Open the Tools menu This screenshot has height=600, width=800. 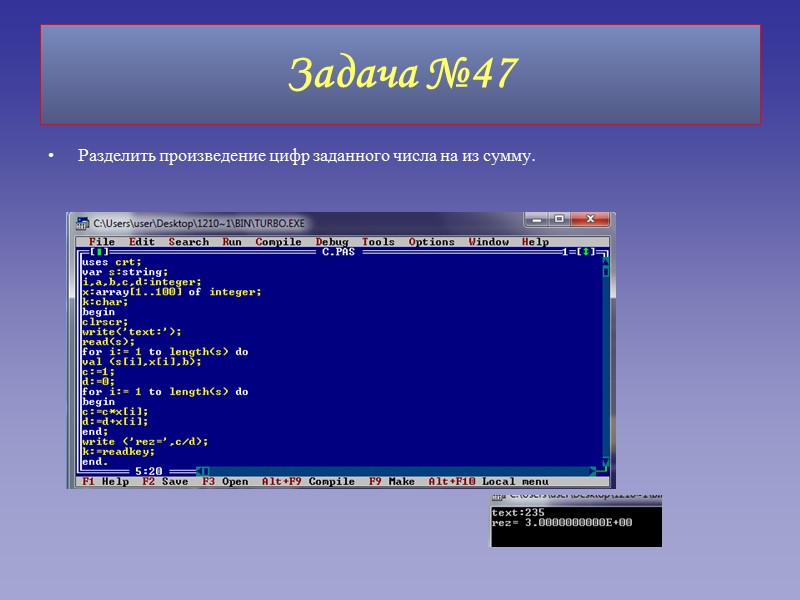tap(378, 242)
